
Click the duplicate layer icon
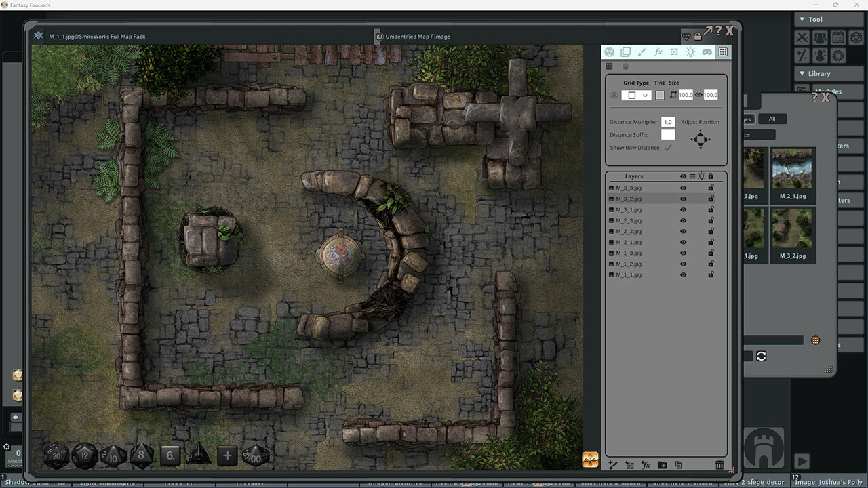click(679, 465)
